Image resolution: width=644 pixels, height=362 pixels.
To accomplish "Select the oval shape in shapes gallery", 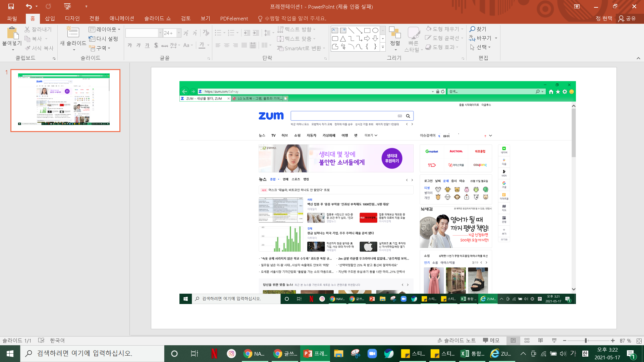I will pyautogui.click(x=375, y=30).
